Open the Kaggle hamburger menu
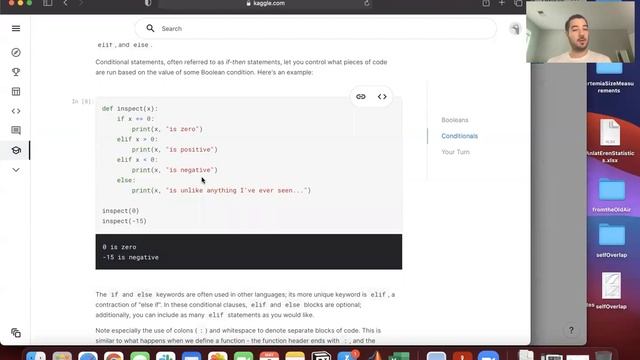Viewport: 640px width, 360px height. pos(16,28)
